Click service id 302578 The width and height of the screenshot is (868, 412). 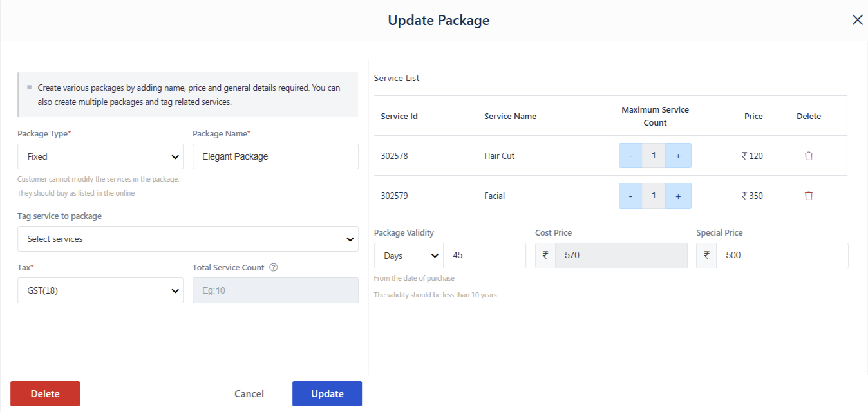[394, 156]
